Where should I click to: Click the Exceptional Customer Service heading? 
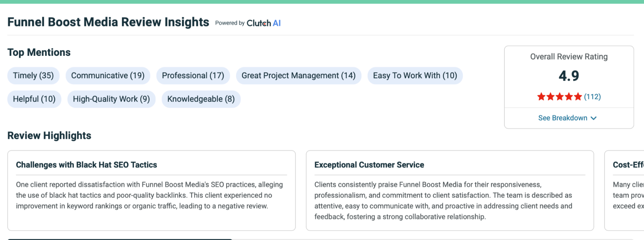pos(369,165)
